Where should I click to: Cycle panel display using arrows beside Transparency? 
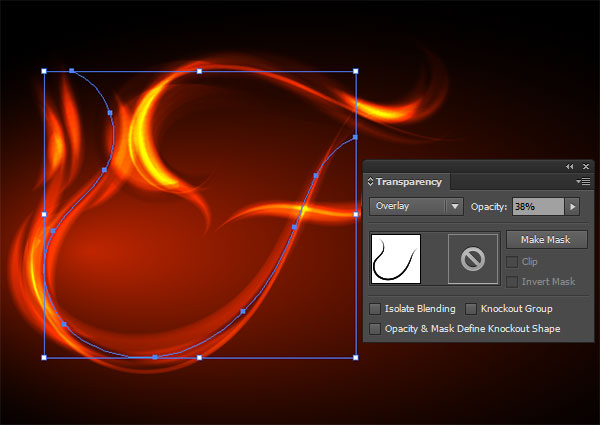pos(370,181)
